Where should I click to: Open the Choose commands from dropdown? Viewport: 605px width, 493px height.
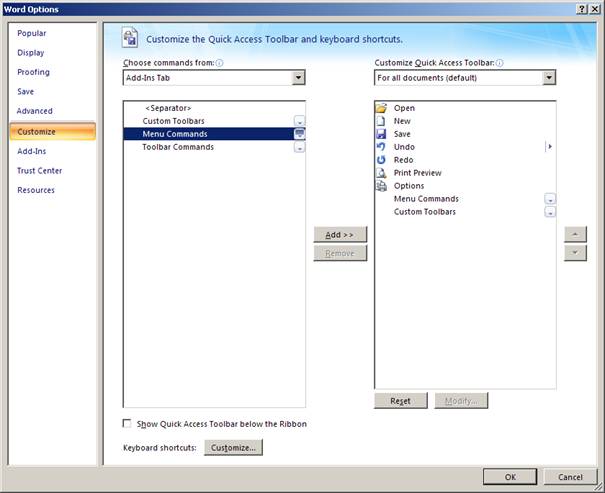[298, 78]
